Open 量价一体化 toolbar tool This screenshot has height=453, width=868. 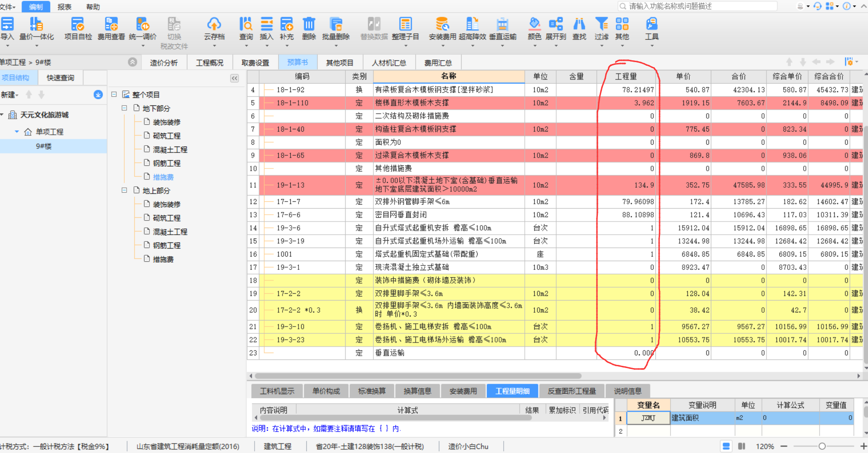pos(37,28)
